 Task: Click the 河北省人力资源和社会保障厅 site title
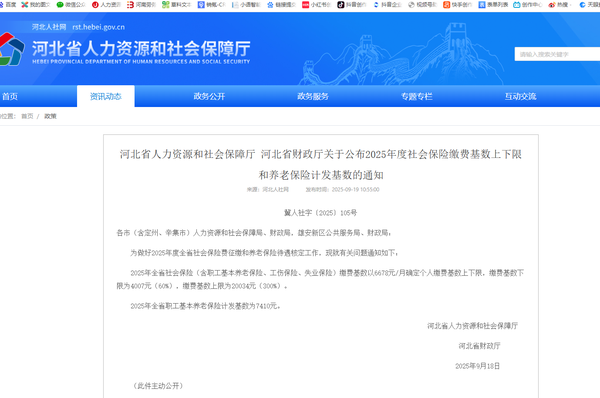coord(141,49)
